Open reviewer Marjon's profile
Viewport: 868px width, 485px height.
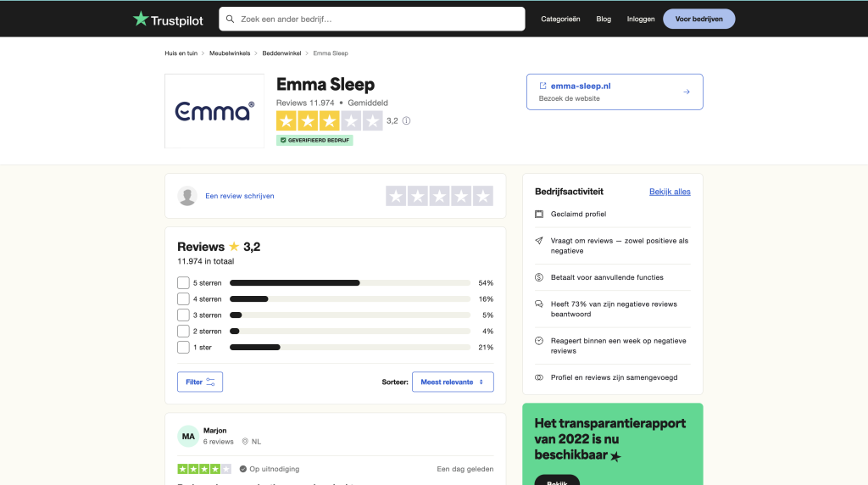214,431
